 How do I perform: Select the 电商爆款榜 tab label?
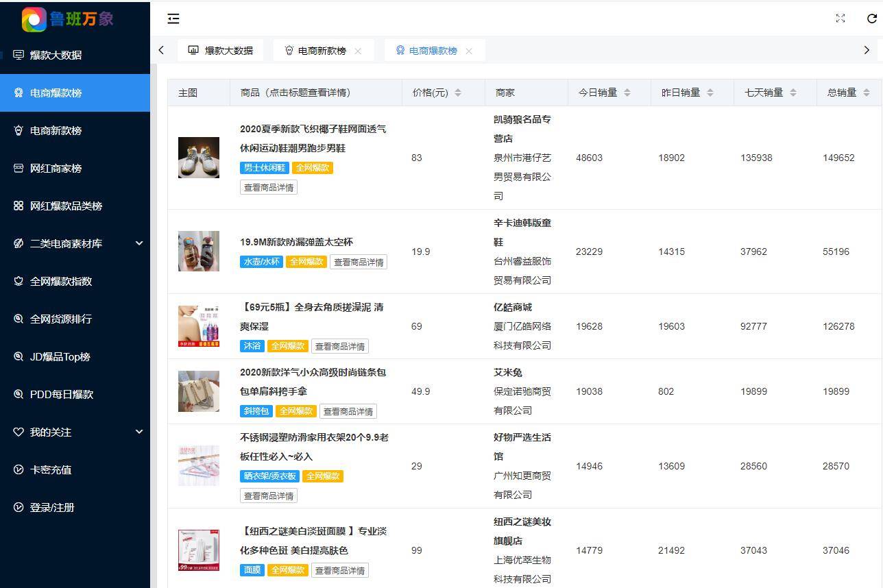pos(433,51)
